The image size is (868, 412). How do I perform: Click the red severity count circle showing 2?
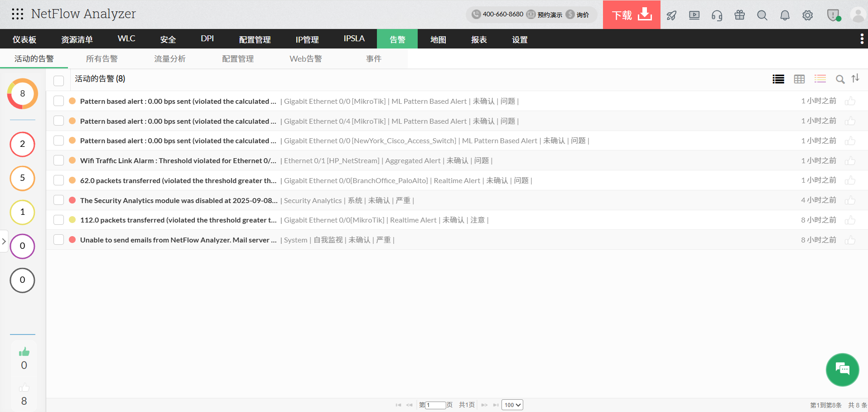(x=22, y=144)
